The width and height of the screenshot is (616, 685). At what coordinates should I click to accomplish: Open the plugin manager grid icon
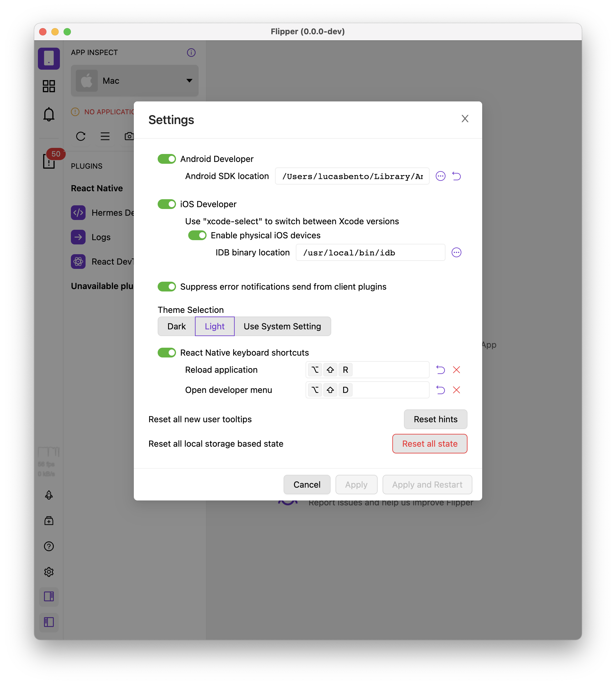(49, 86)
